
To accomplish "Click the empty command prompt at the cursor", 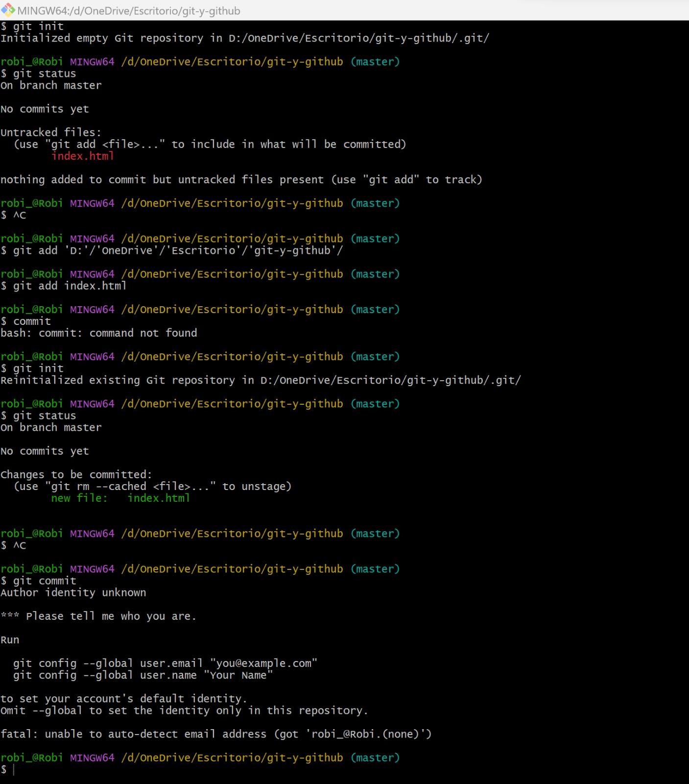I will pos(14,770).
